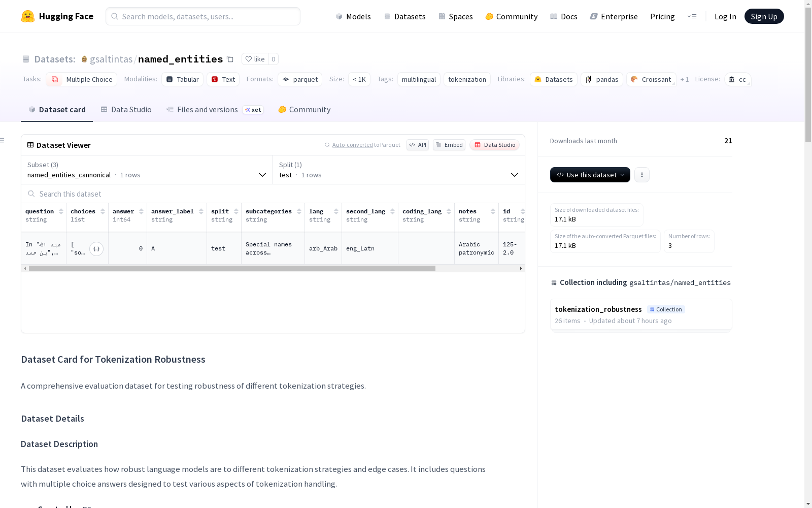Image resolution: width=812 pixels, height=508 pixels.
Task: Select the Text modality tag
Action: click(223, 79)
